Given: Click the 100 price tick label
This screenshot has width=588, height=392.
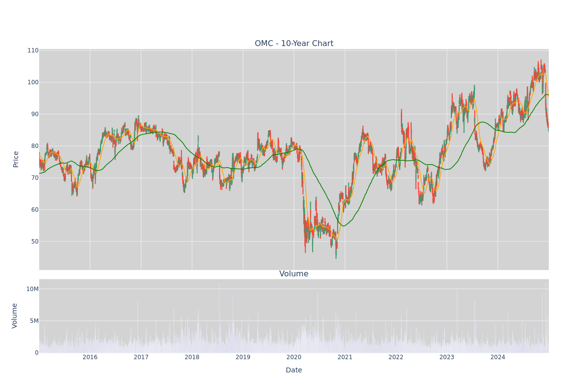Looking at the screenshot, I should point(33,82).
